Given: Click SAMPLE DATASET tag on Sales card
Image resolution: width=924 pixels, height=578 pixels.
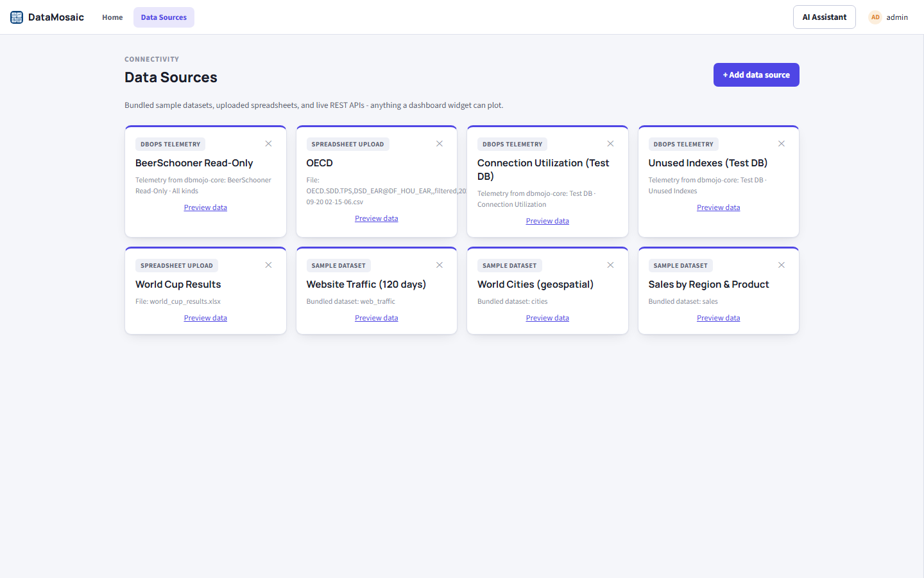Looking at the screenshot, I should [x=681, y=266].
